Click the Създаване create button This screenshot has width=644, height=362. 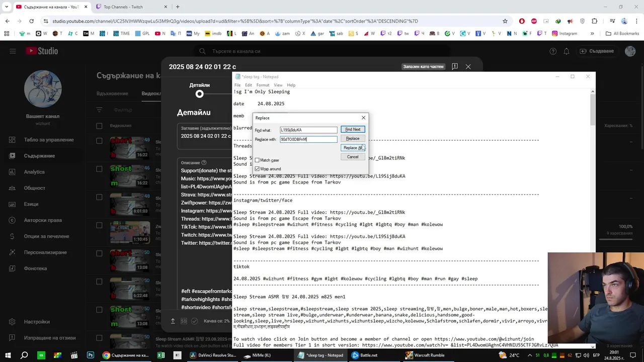(x=597, y=51)
